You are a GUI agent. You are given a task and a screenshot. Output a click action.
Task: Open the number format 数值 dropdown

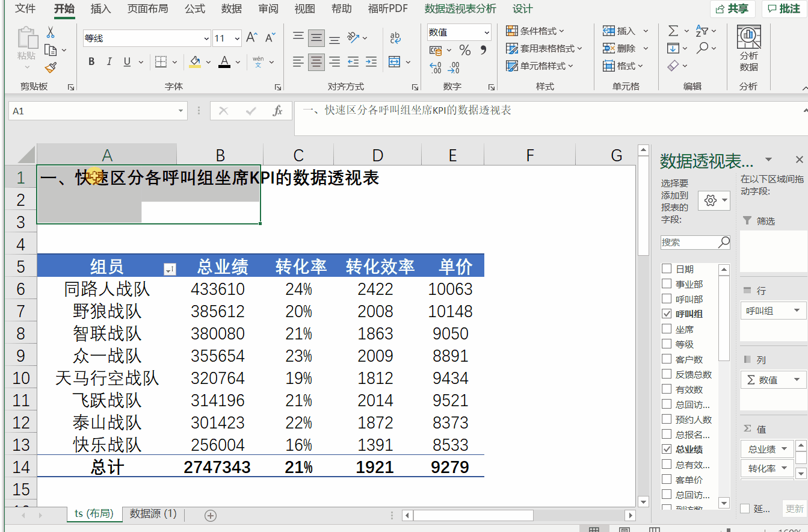(x=486, y=32)
